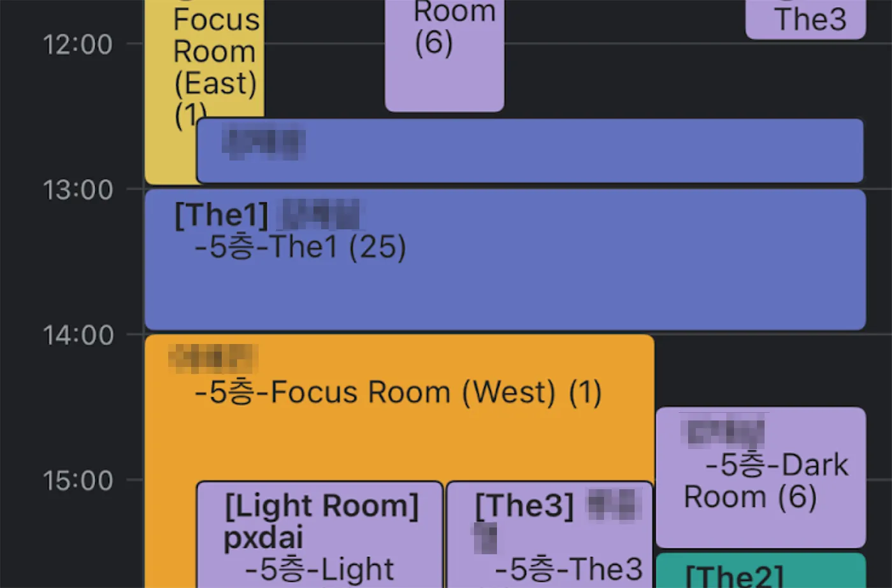Click the "pxdai" title in the Light Room event

tap(263, 538)
